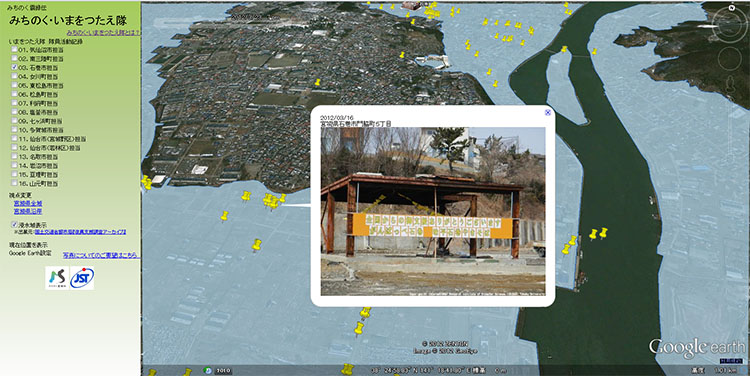The width and height of the screenshot is (750, 376).
Task: Enable the 01 area checkbox
Action: pos(15,49)
